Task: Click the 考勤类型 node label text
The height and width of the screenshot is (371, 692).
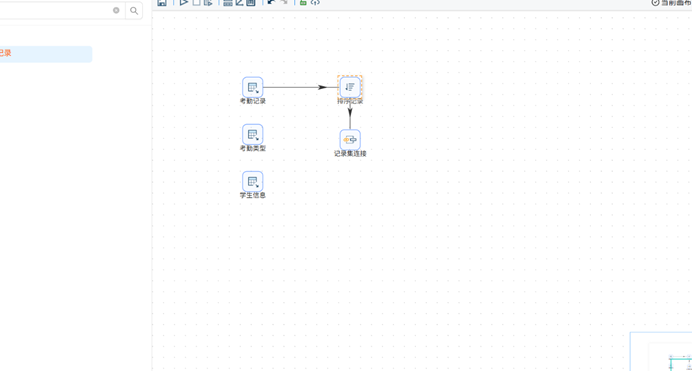Action: [x=252, y=148]
